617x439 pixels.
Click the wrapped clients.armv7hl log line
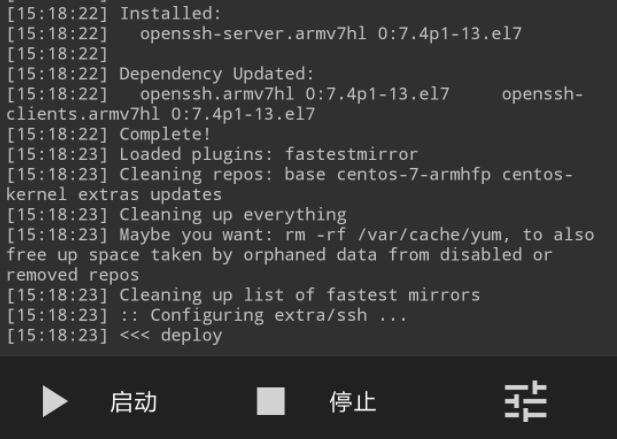point(161,114)
